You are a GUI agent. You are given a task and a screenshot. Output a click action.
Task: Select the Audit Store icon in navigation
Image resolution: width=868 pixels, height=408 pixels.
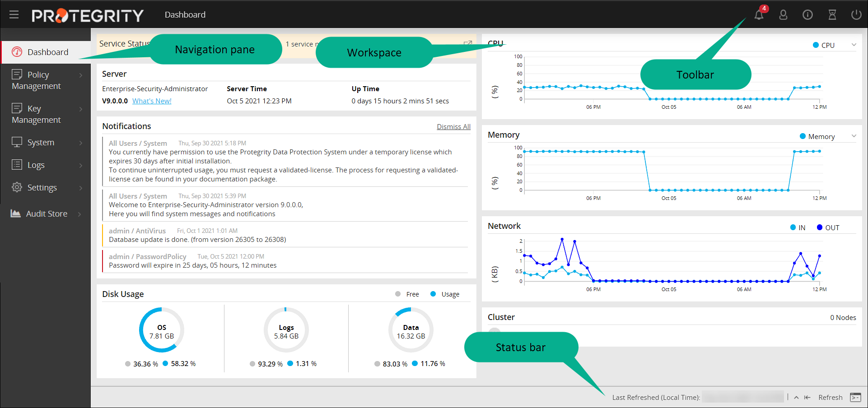[x=16, y=213]
